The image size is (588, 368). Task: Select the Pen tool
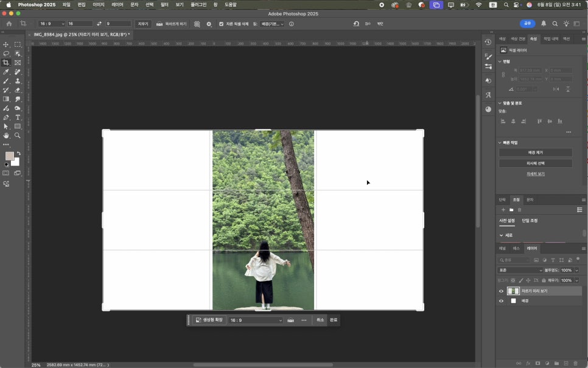pos(6,117)
